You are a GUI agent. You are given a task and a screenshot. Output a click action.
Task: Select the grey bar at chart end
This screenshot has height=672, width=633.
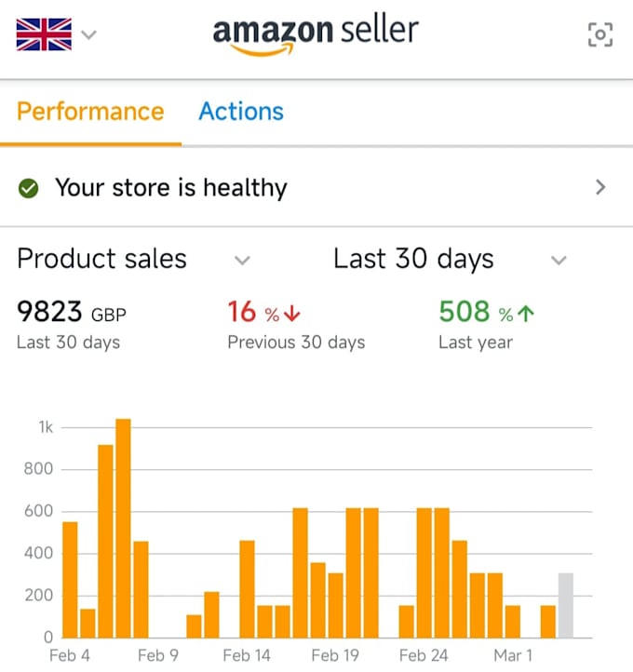point(566,606)
